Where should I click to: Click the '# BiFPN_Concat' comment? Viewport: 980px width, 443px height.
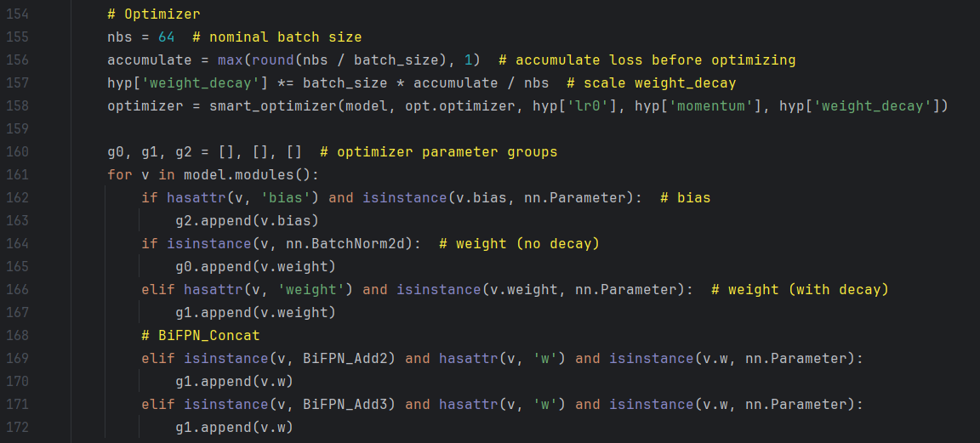201,335
